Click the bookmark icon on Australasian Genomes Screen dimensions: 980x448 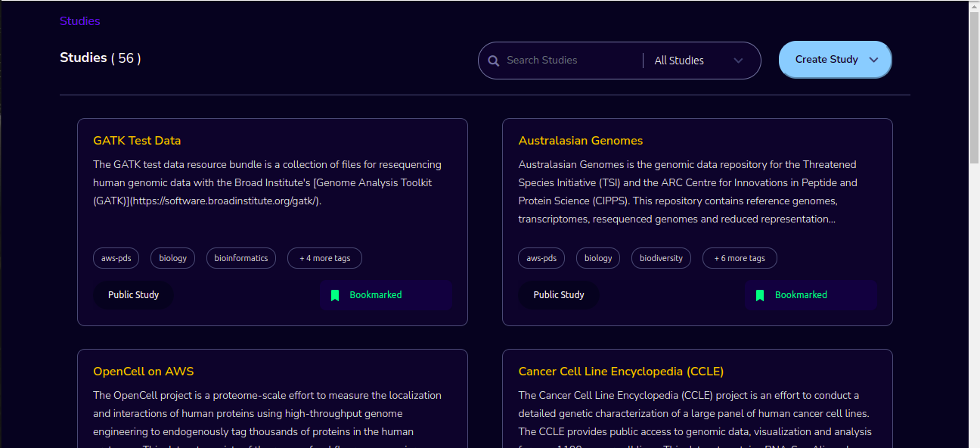(x=760, y=295)
